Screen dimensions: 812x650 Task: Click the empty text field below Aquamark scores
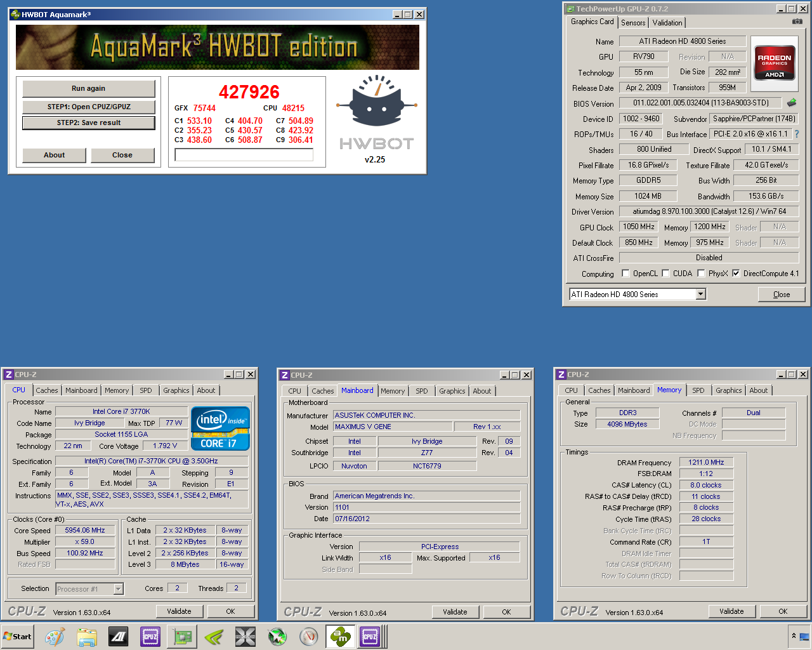click(244, 155)
